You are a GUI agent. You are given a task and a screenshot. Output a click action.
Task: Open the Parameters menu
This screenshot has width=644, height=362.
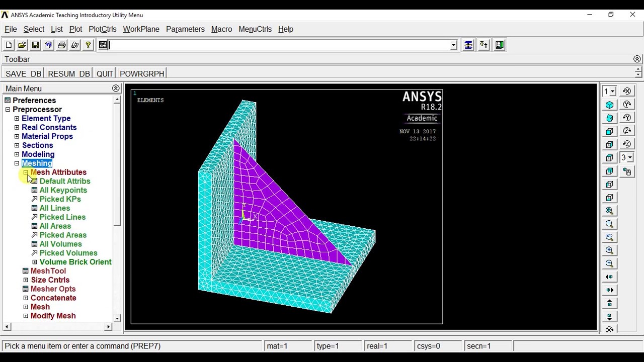(185, 29)
